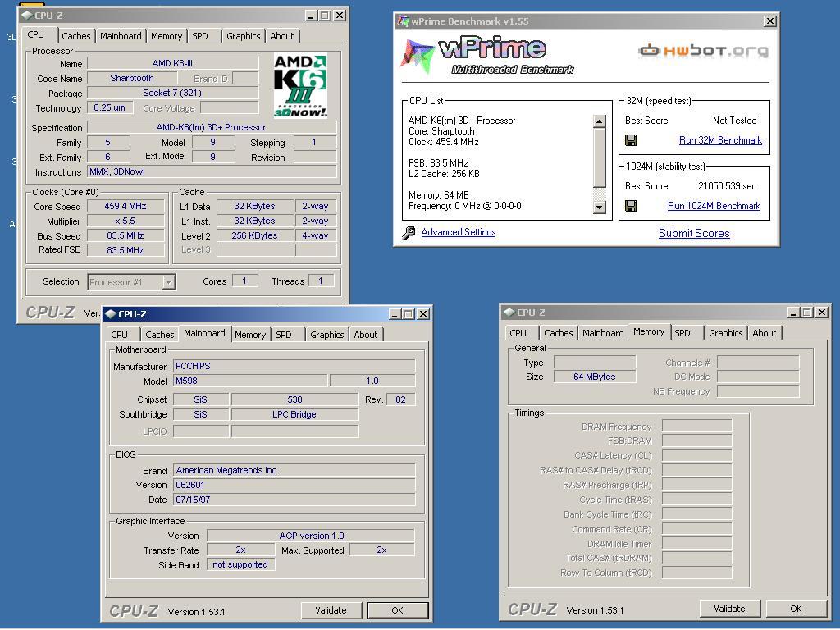Click Validate in the Mainboard CPU-Z window
840x630 pixels.
(x=331, y=610)
